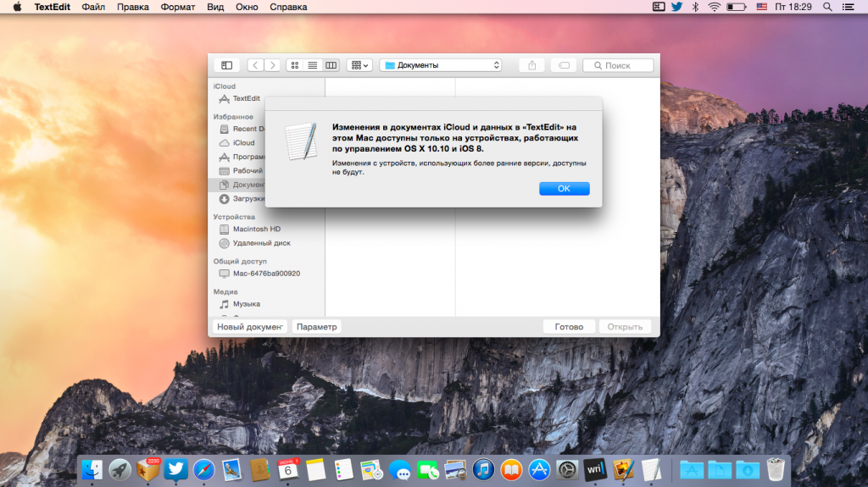Switch to column view

(331, 65)
